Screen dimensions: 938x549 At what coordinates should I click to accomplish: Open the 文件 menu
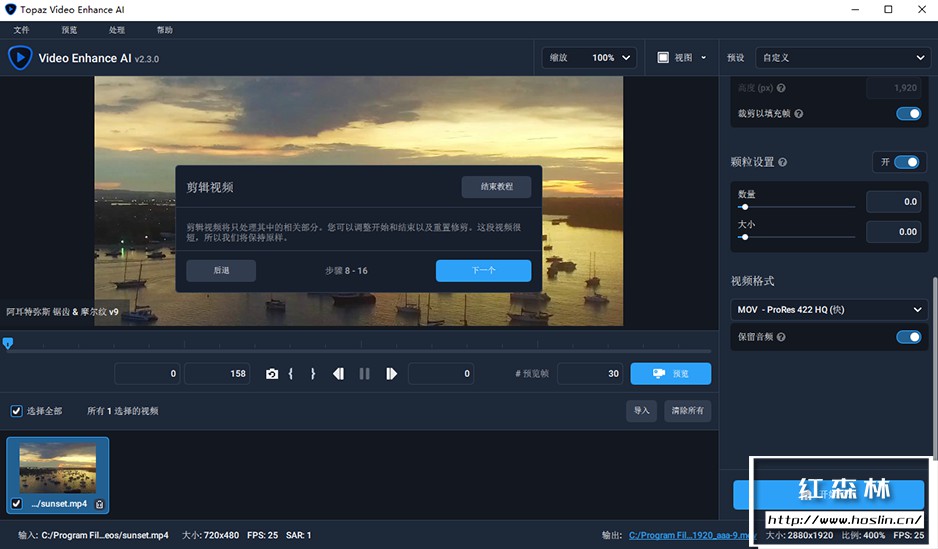click(22, 30)
